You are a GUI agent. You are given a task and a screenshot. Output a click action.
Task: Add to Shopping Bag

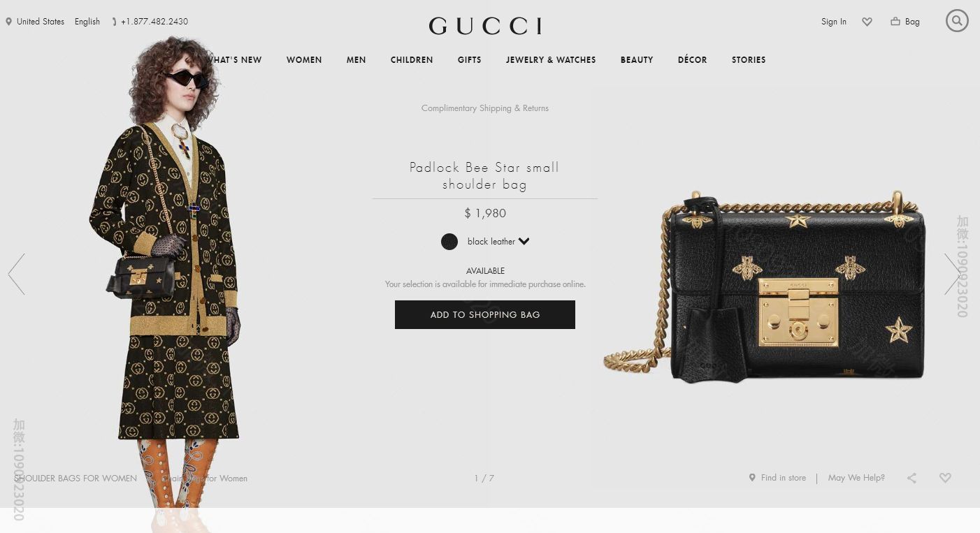tap(485, 314)
